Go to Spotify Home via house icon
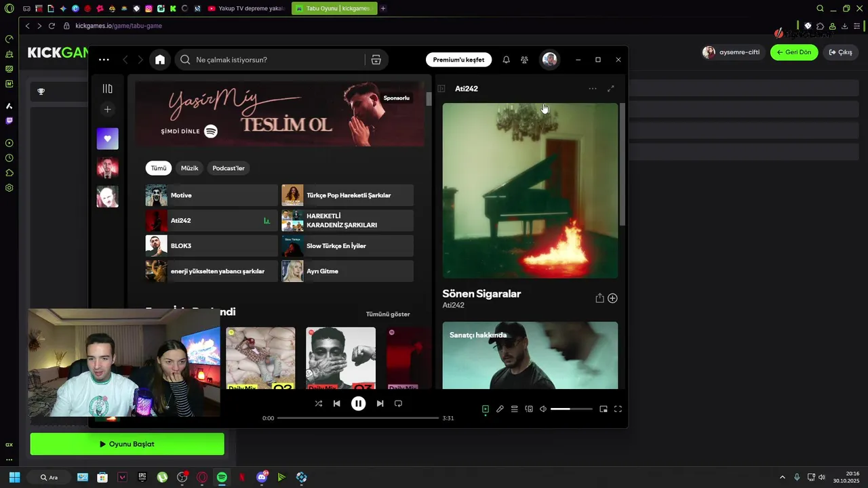This screenshot has height=488, width=868. point(160,60)
